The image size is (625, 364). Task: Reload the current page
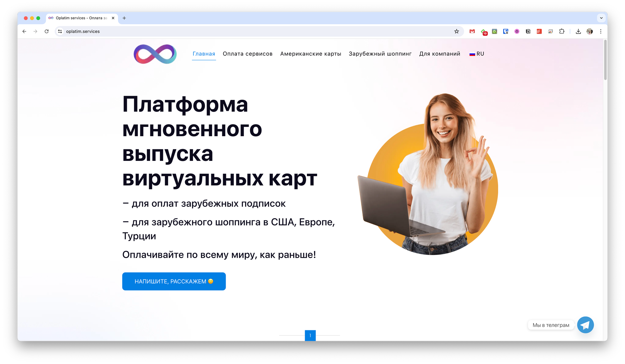click(x=47, y=31)
